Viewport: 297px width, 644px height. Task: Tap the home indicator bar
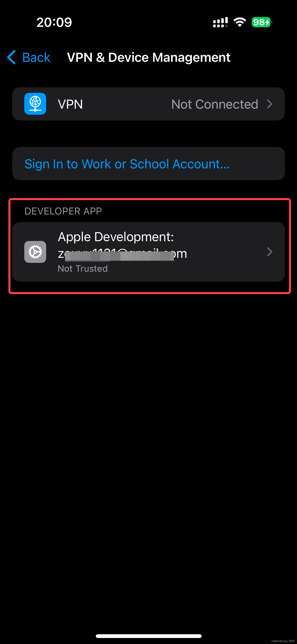148,636
